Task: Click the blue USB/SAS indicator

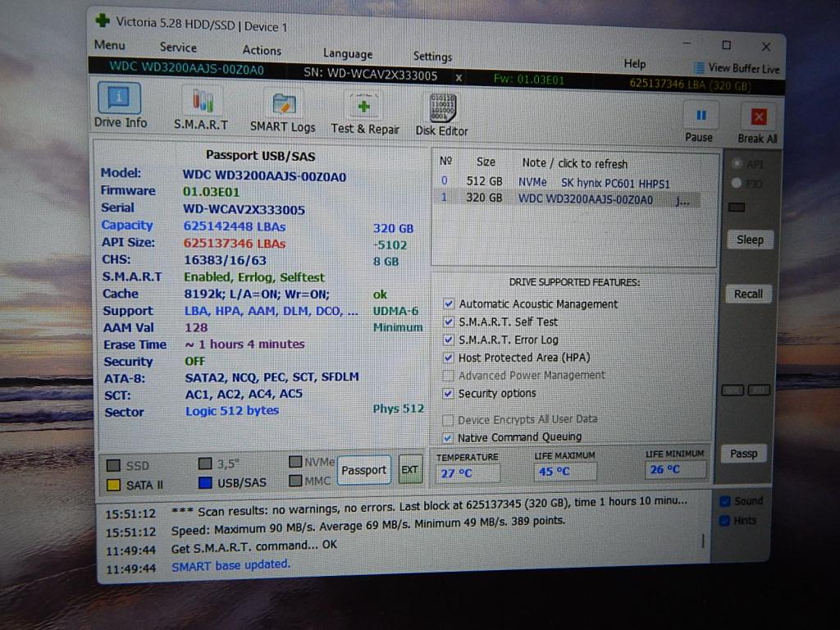Action: click(x=204, y=482)
